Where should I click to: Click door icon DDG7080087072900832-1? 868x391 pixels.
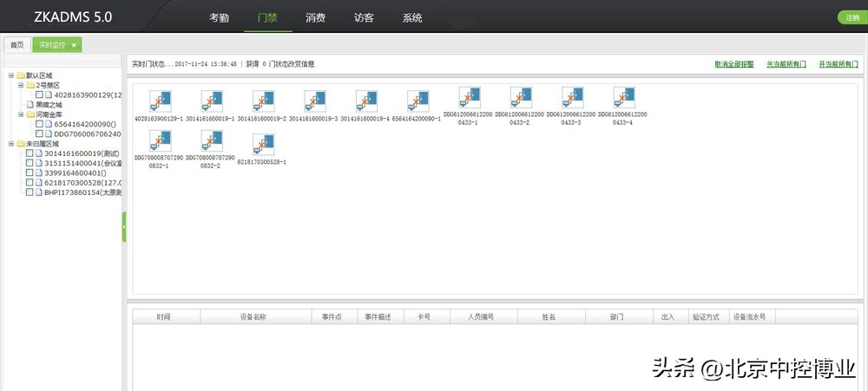(x=159, y=140)
